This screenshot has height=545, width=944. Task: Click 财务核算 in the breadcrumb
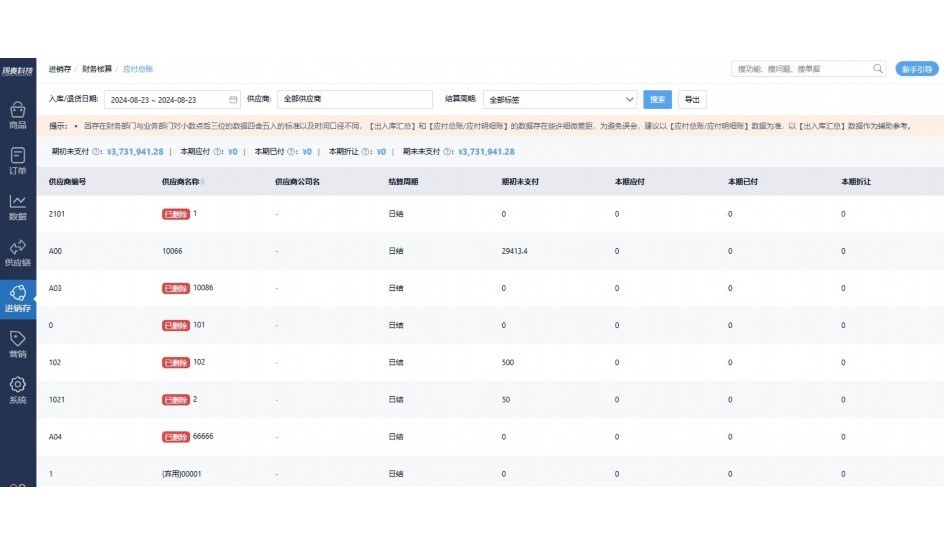tap(97, 69)
